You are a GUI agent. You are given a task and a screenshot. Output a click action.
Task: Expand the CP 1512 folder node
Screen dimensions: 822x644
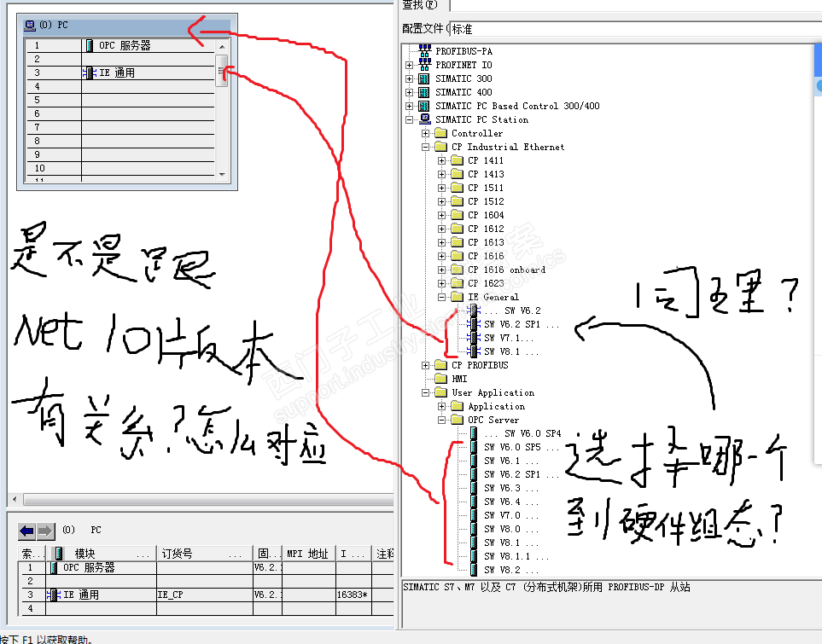pyautogui.click(x=442, y=201)
